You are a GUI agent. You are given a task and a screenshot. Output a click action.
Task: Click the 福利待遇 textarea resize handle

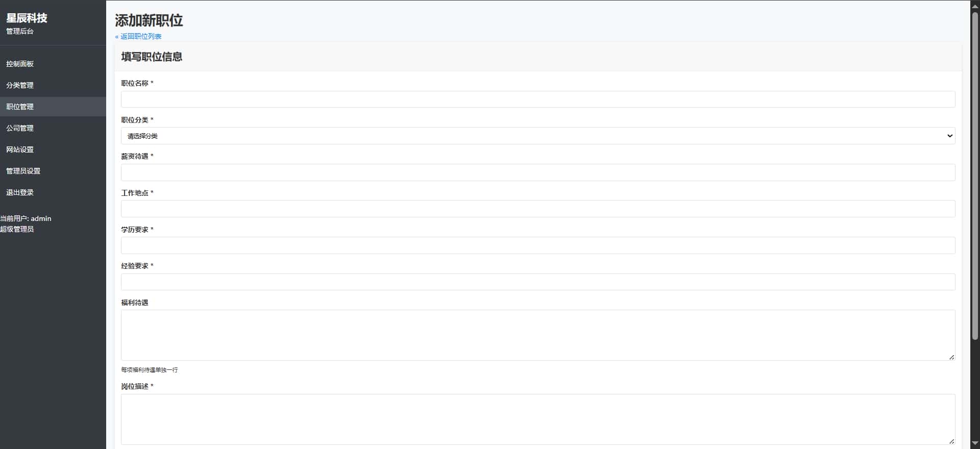951,357
